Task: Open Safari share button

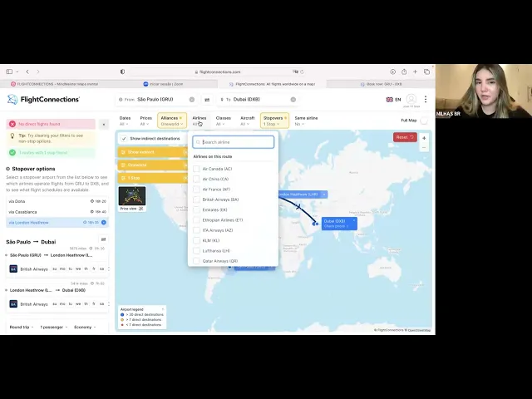Action: point(404,71)
